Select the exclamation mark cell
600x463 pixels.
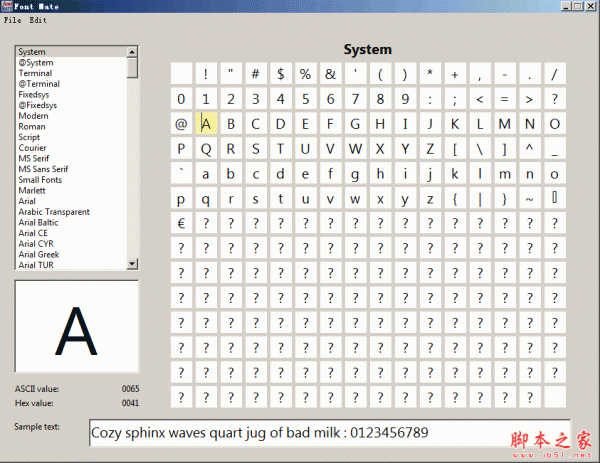206,73
